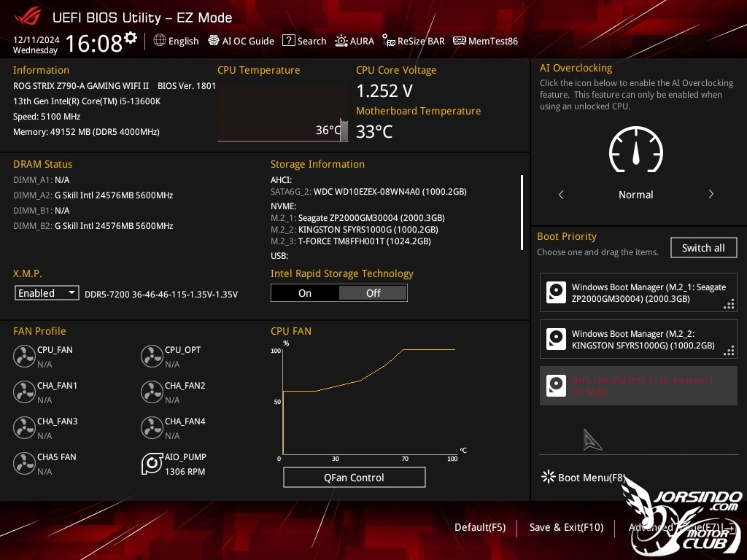
Task: Select next overclocking mode arrow
Action: (x=711, y=194)
